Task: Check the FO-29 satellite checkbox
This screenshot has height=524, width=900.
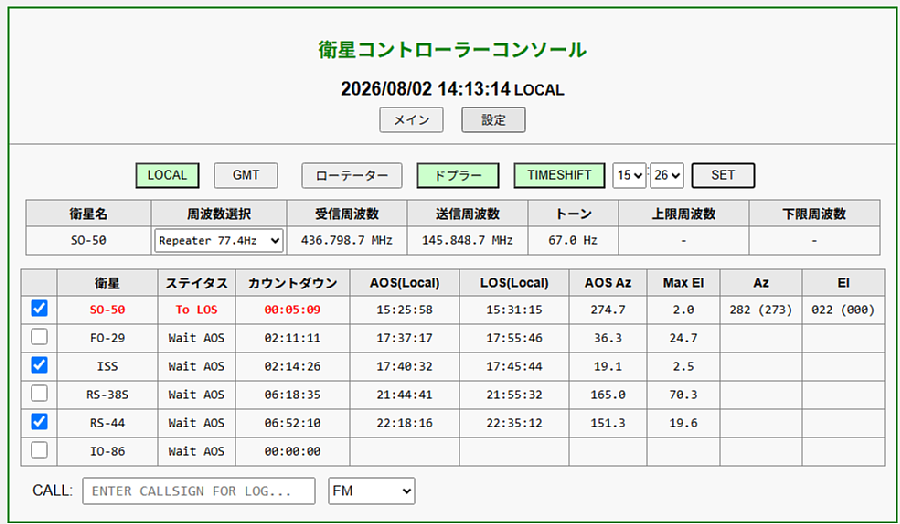Action: pos(39,337)
